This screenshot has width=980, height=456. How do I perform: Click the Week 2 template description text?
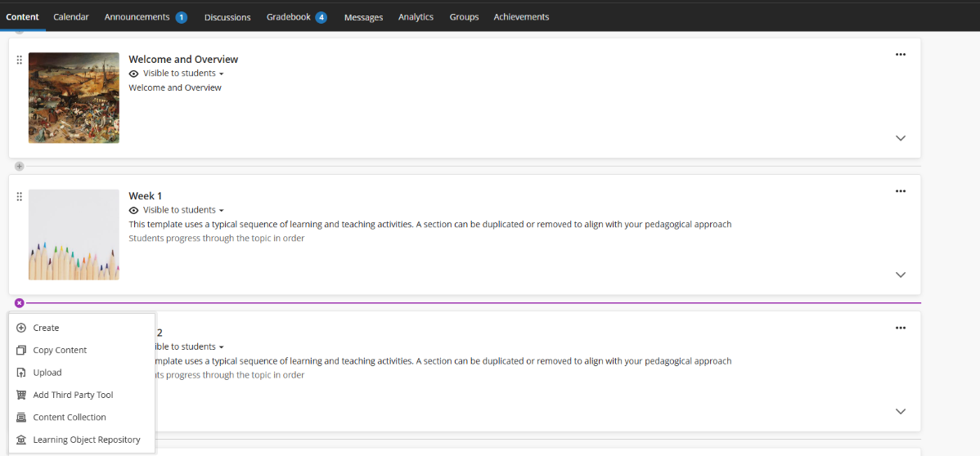pos(443,361)
